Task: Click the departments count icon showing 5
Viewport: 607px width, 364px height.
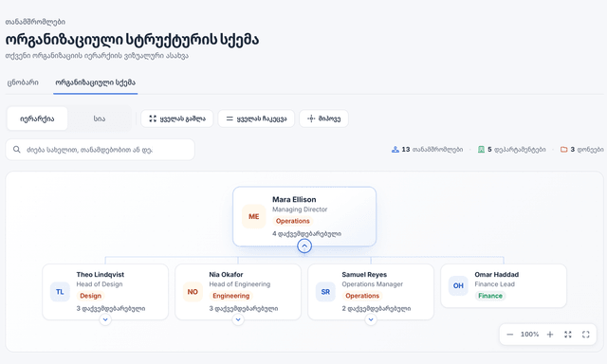Action: click(x=481, y=150)
